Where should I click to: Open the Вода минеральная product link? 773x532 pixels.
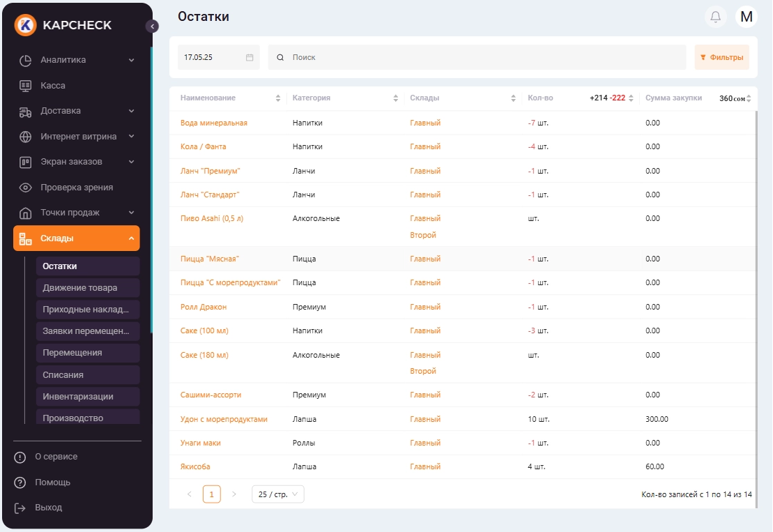tap(214, 123)
